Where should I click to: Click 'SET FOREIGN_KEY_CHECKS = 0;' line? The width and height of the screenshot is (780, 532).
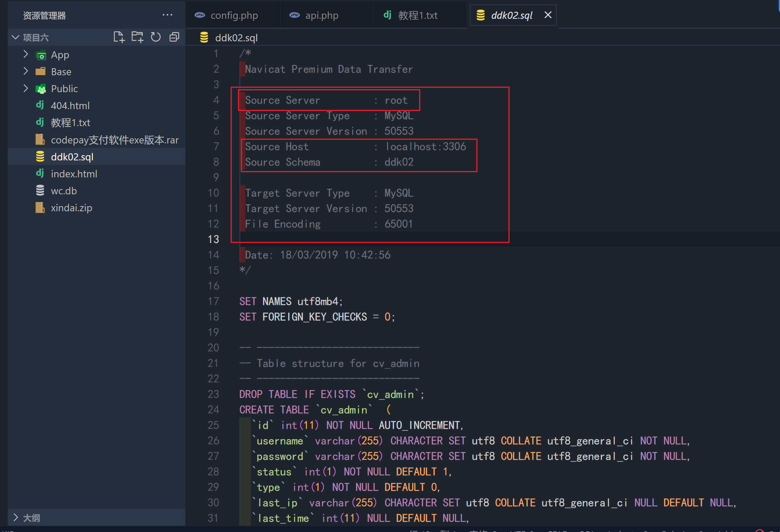coord(317,317)
